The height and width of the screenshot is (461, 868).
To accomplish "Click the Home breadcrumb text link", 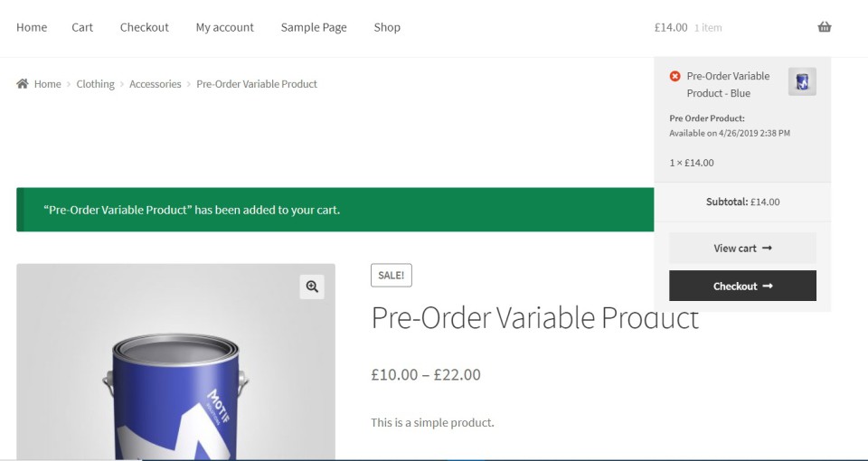I will (48, 84).
